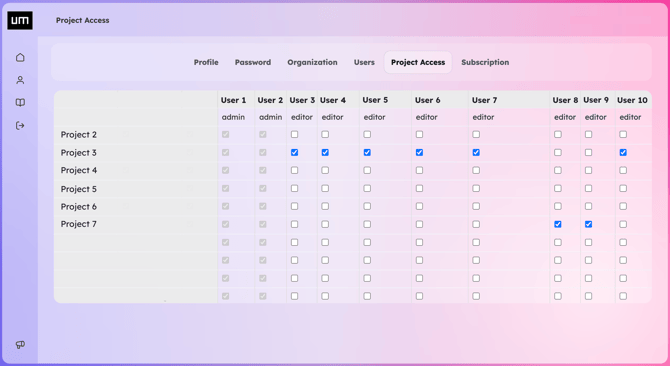The image size is (670, 366).
Task: Enable Project 5 access for User 6
Action: pos(419,188)
